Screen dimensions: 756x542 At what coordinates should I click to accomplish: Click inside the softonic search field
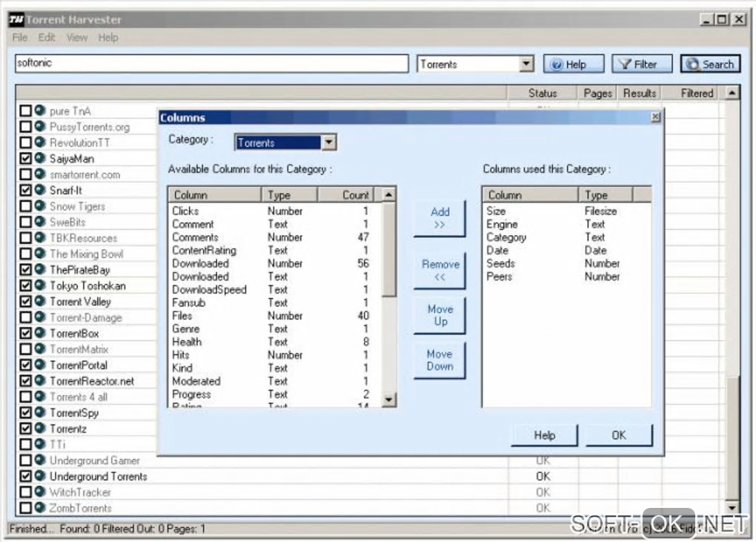pos(212,63)
